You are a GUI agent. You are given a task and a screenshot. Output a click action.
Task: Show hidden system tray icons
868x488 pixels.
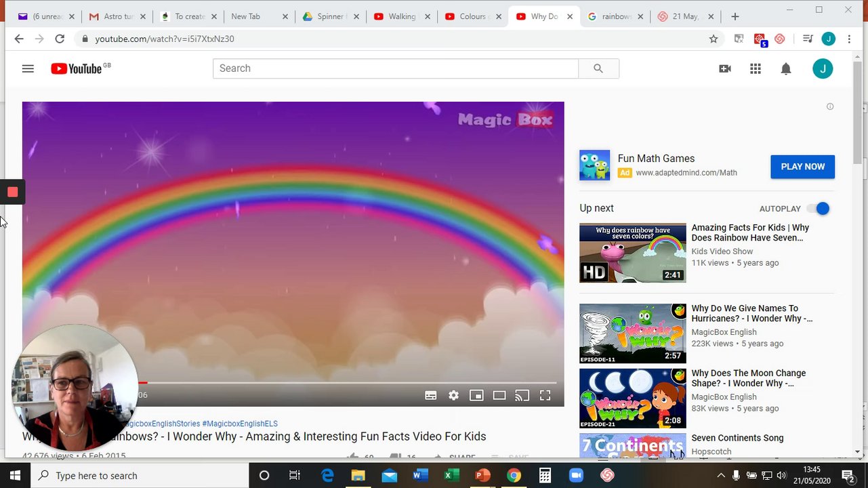point(721,476)
